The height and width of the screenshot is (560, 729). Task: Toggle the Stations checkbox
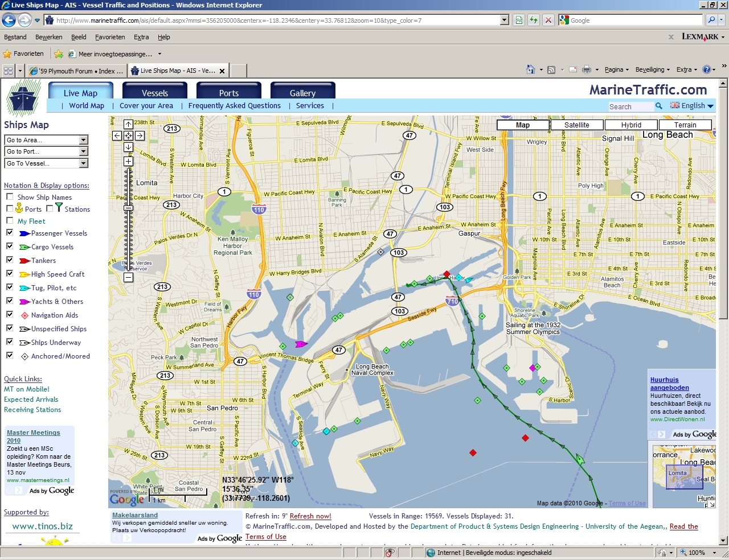(x=50, y=208)
